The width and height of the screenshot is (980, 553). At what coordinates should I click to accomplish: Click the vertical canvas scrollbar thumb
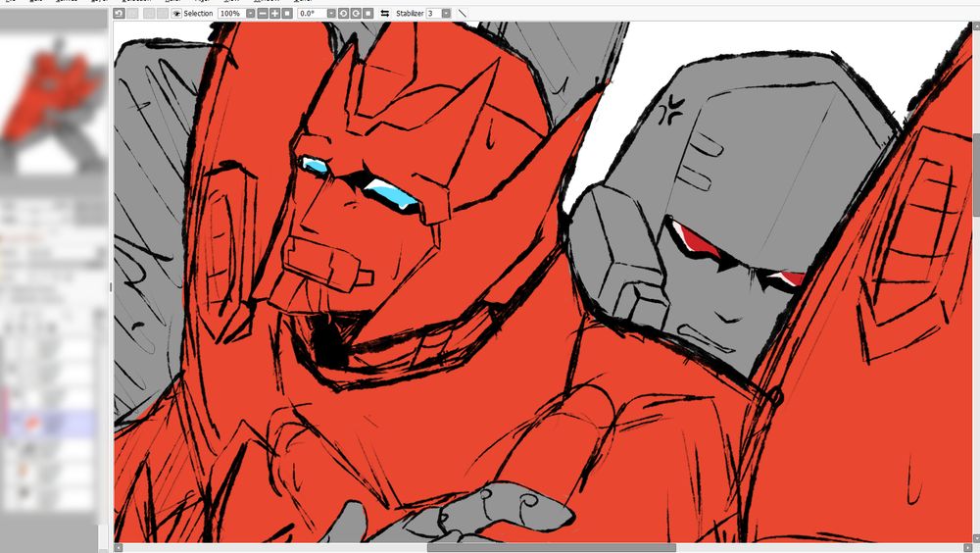coord(976,176)
